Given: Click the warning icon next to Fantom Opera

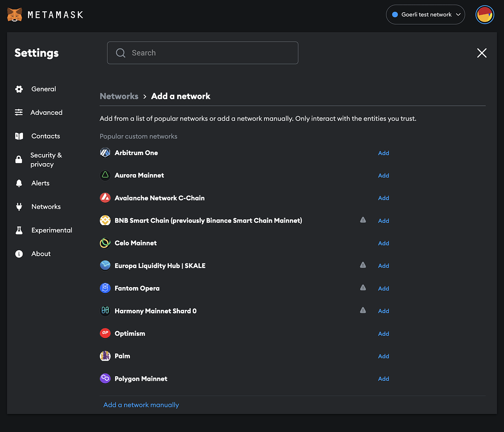Looking at the screenshot, I should 363,288.
